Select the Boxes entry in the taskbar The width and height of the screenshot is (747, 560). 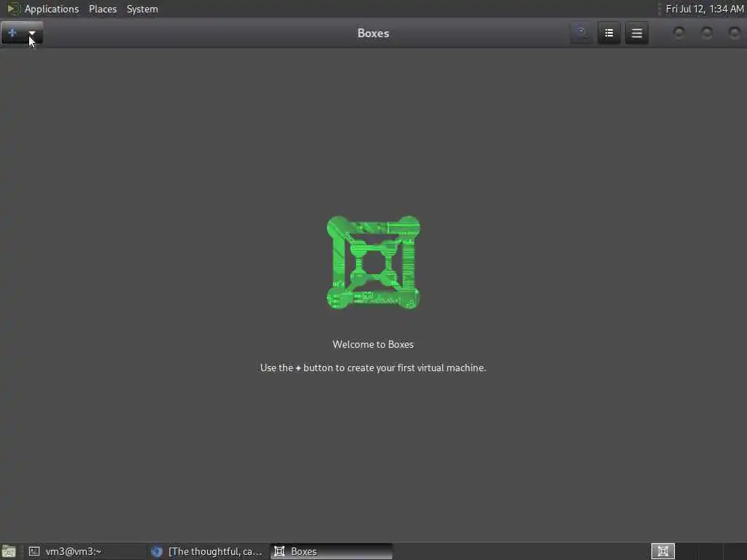coord(332,551)
